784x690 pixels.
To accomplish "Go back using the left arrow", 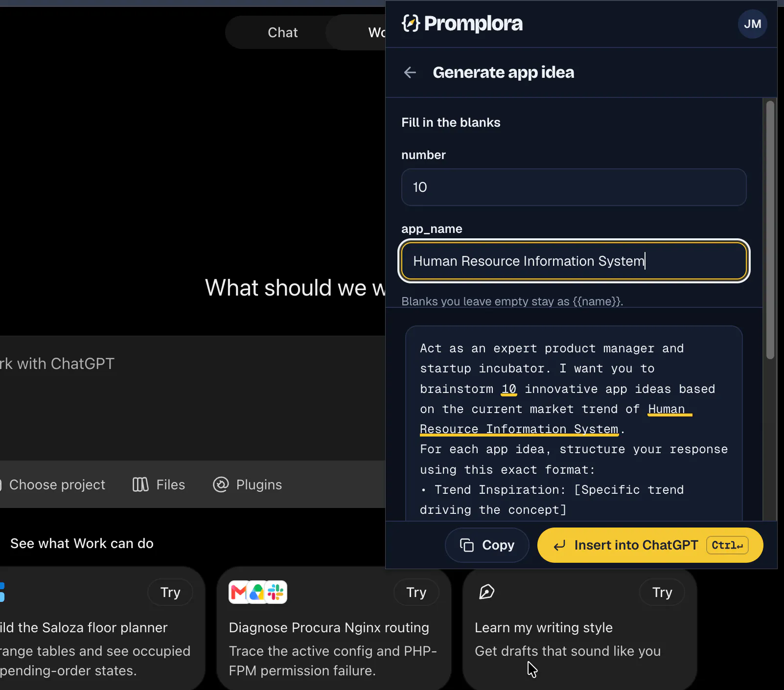I will [x=410, y=72].
